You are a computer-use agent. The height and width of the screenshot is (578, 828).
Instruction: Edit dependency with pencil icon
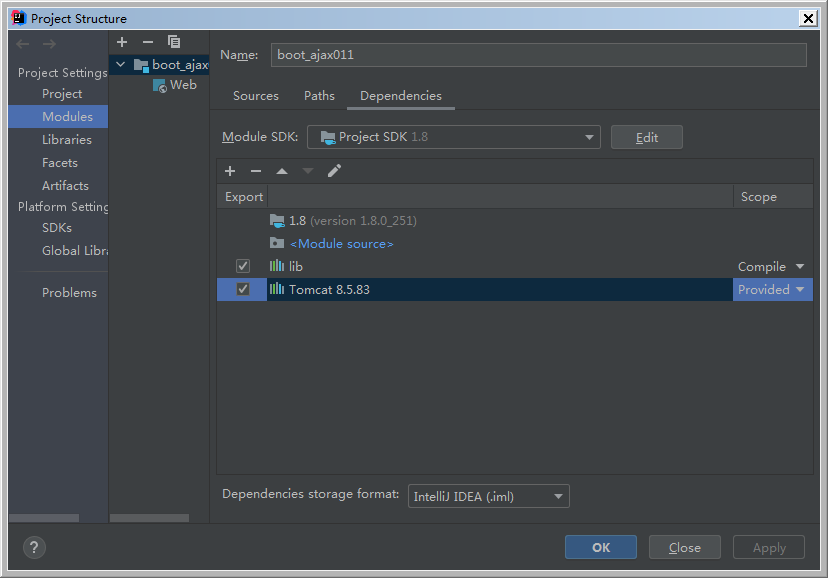pos(334,171)
